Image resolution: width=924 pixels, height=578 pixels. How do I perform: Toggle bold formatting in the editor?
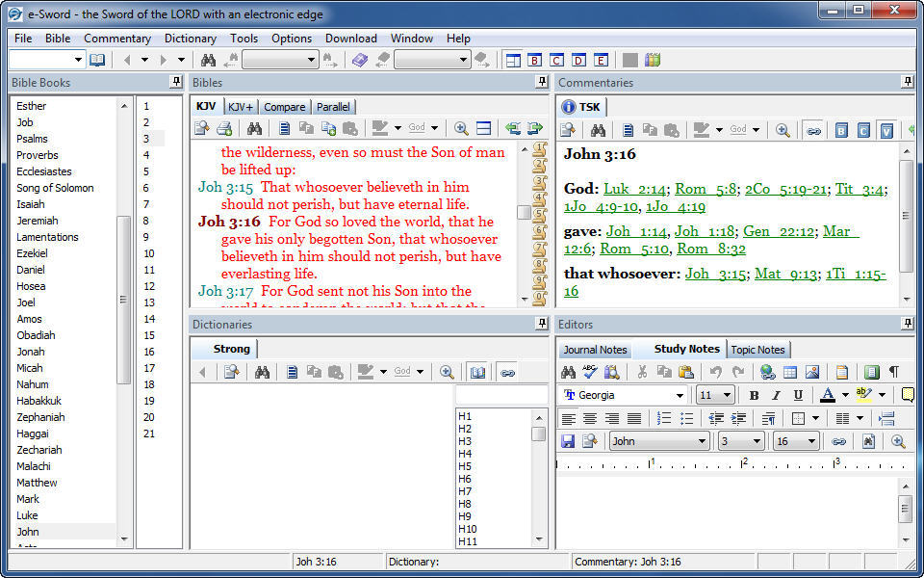(754, 395)
